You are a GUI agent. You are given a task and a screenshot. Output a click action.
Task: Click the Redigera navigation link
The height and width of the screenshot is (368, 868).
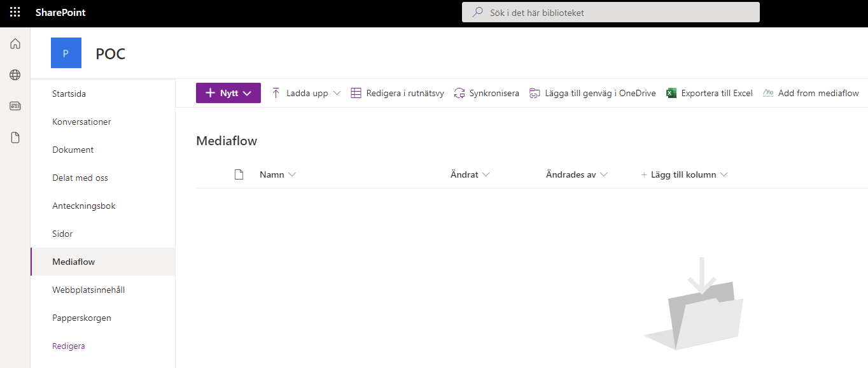(69, 346)
